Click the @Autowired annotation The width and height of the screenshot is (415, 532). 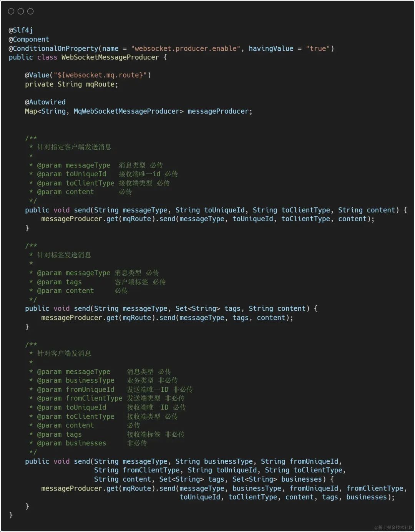[x=45, y=102]
